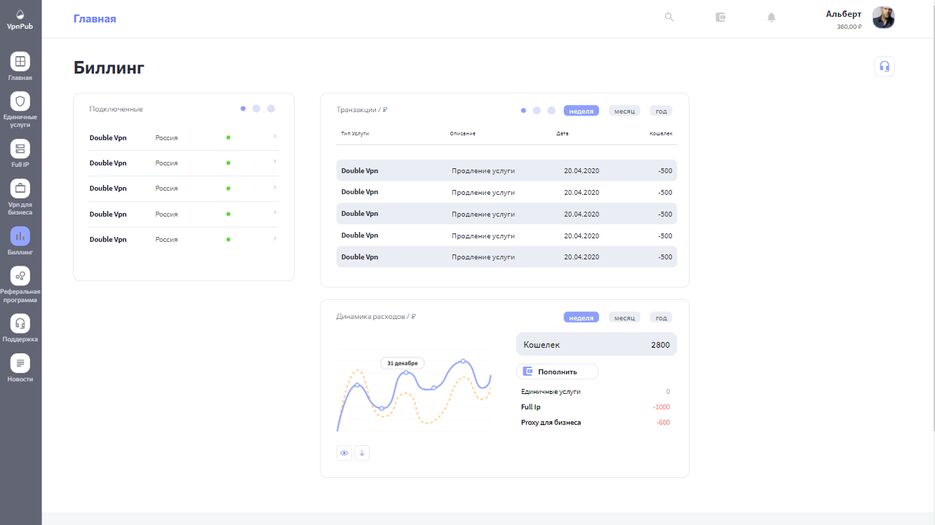Select the неделя period in Транзакции
This screenshot has height=525, width=935.
(581, 110)
